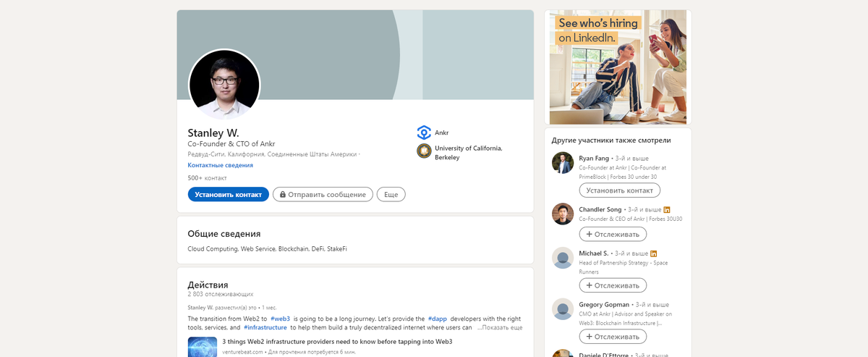Image resolution: width=868 pixels, height=357 pixels.
Task: Open the Ankr company logo icon
Action: click(x=424, y=133)
